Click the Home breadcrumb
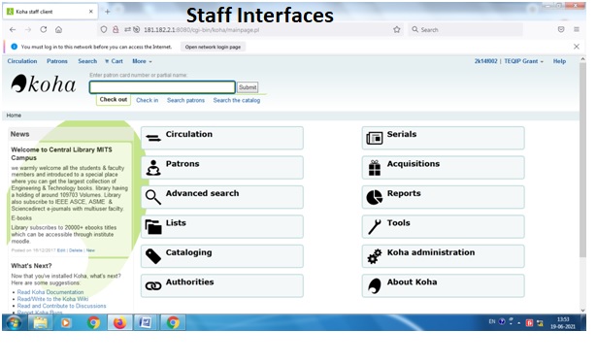597x364 pixels. pos(14,115)
